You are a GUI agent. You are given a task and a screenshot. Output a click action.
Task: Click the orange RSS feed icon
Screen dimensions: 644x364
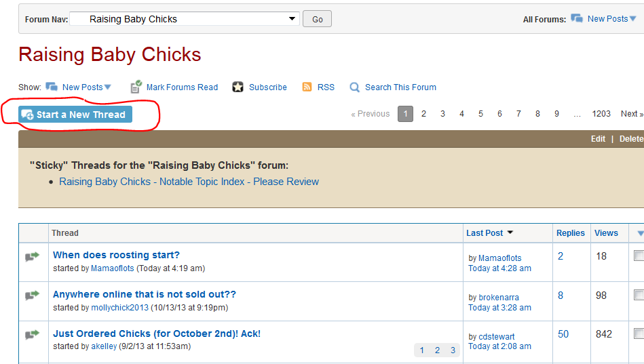point(307,87)
